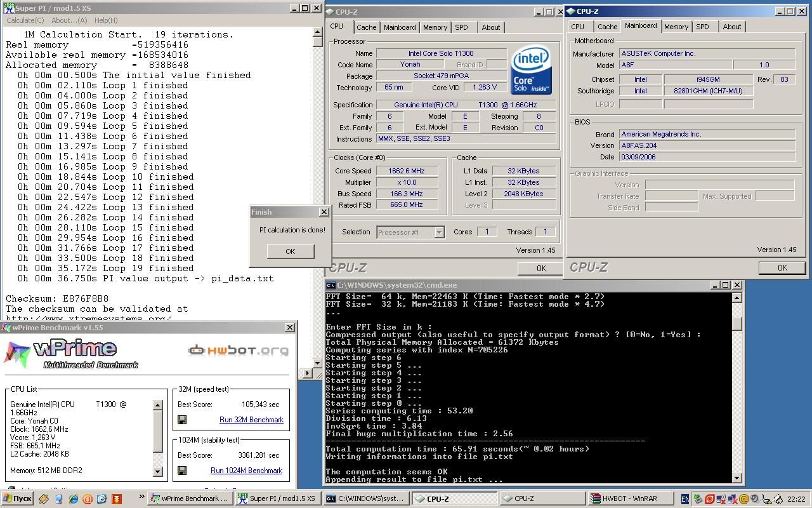Click the right CPU-Z title bar icon

coord(570,11)
